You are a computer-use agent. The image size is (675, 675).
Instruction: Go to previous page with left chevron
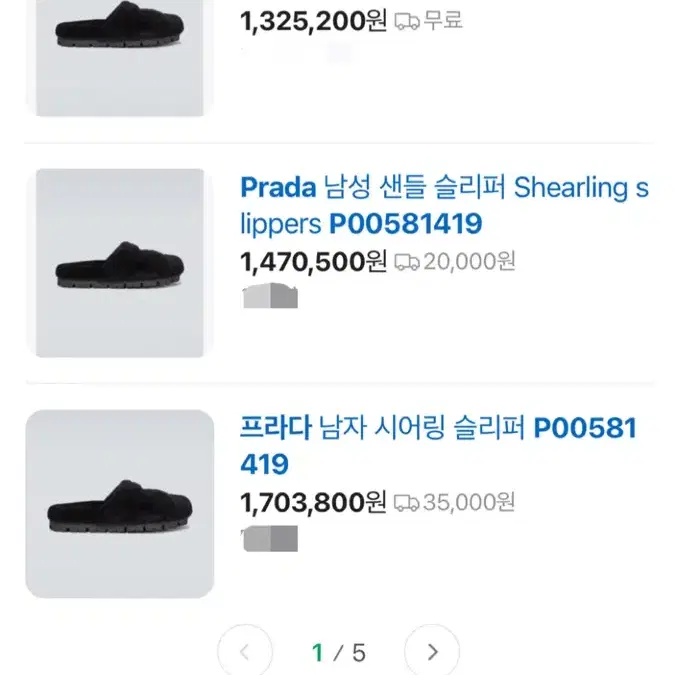(245, 652)
